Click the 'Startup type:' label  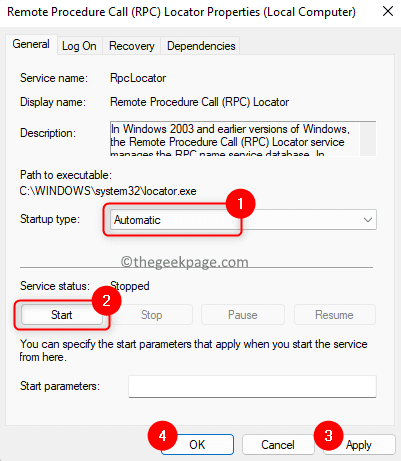pos(50,219)
